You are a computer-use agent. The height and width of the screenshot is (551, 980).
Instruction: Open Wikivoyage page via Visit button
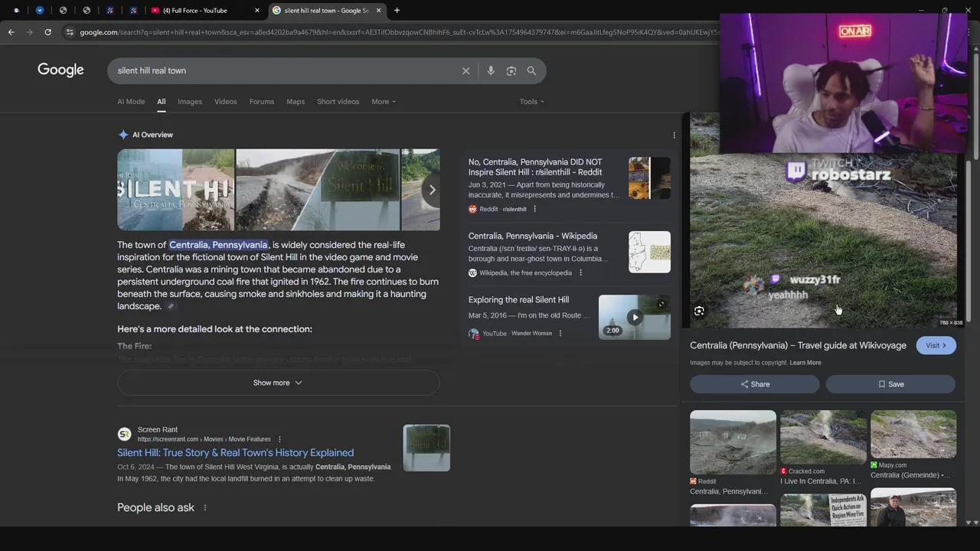[936, 345]
